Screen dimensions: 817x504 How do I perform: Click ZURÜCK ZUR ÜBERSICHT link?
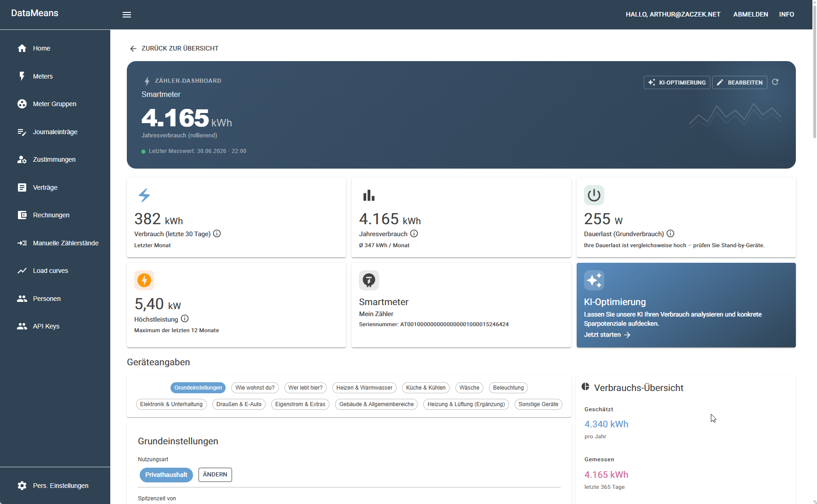pyautogui.click(x=174, y=49)
